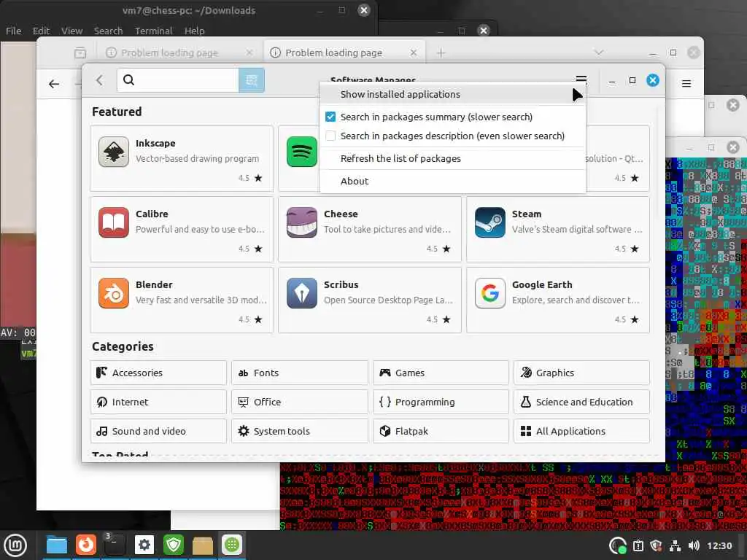Click the Scribus app title

tap(341, 285)
